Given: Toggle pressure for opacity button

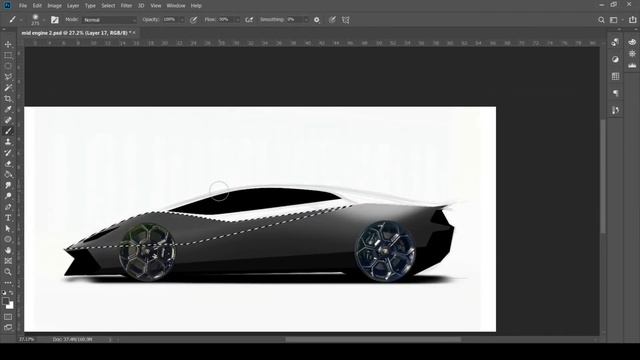Looking at the screenshot, I should [x=194, y=20].
